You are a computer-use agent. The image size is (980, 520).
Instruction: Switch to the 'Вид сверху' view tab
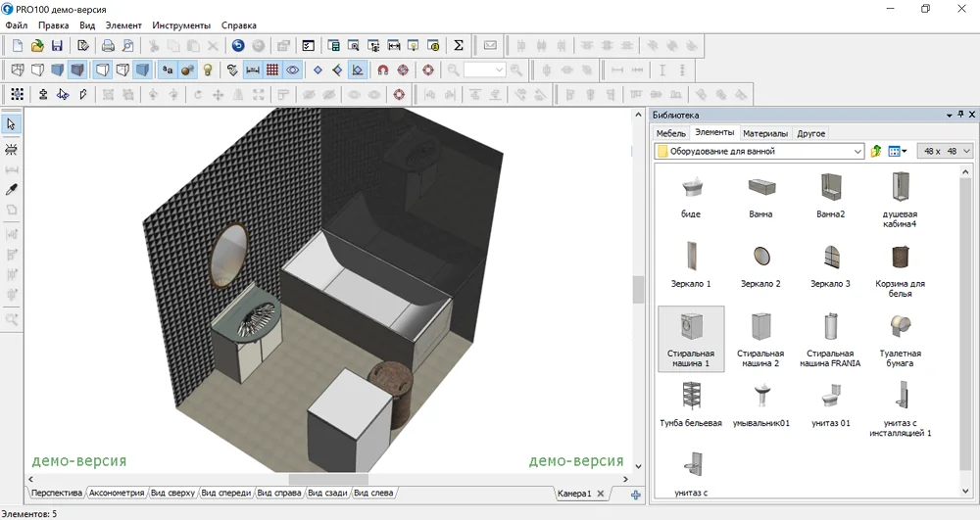pos(171,493)
